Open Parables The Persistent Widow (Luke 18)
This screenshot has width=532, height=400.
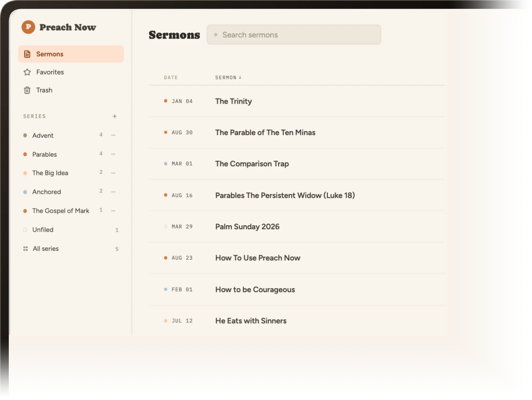click(285, 195)
